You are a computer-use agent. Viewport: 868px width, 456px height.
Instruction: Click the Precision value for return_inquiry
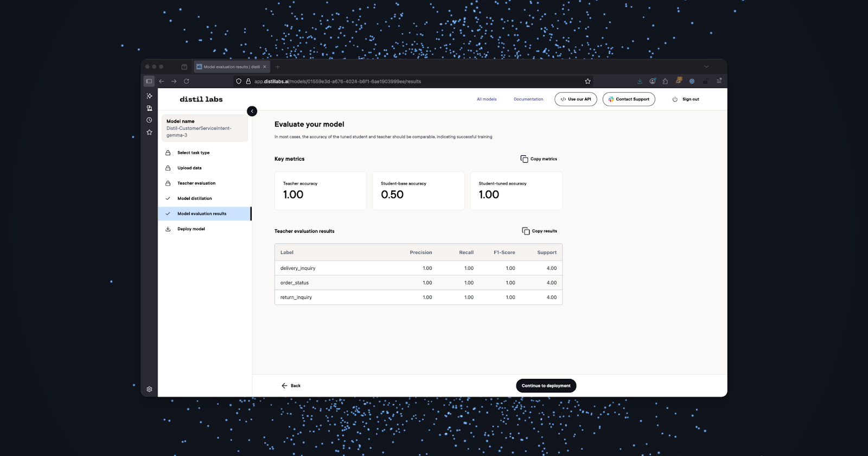pos(427,297)
